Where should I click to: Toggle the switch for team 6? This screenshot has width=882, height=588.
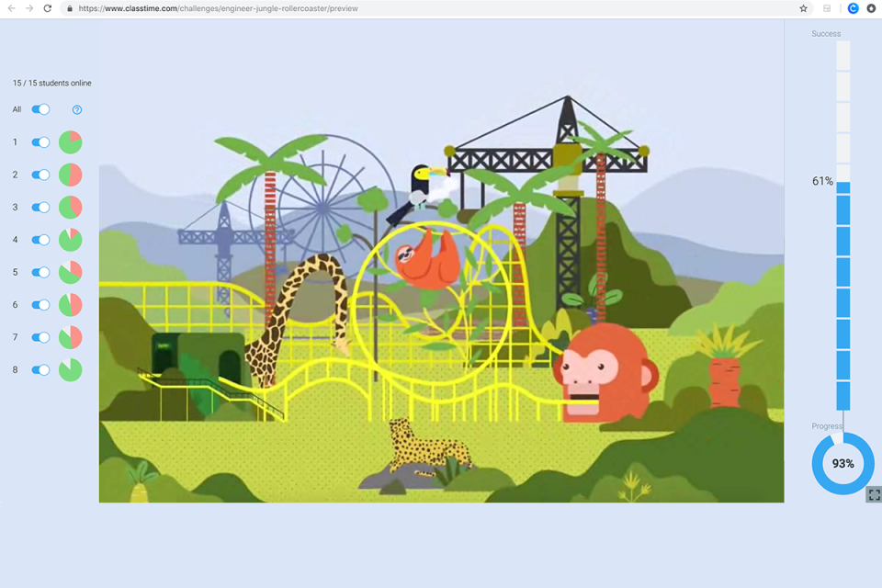40,305
